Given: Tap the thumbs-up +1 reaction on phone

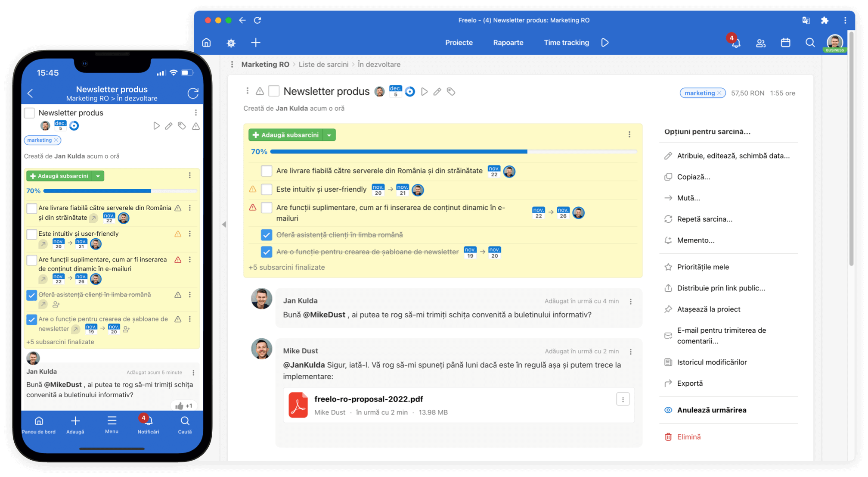Looking at the screenshot, I should point(184,406).
